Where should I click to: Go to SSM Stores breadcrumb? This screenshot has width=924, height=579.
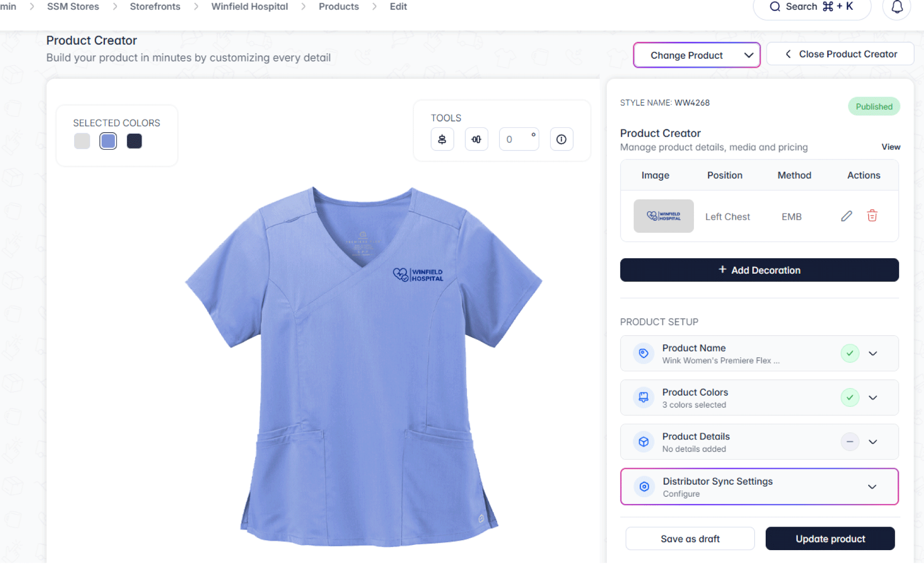point(73,7)
